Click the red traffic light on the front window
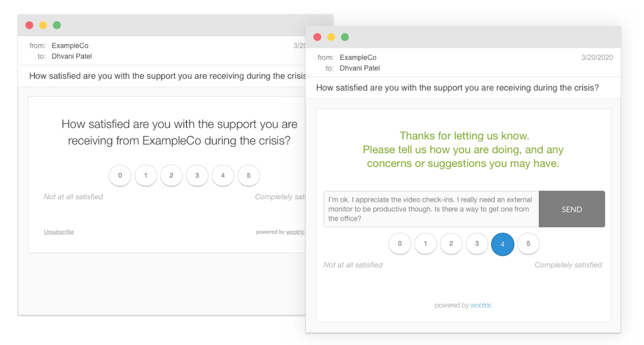The width and height of the screenshot is (644, 345). 317,36
